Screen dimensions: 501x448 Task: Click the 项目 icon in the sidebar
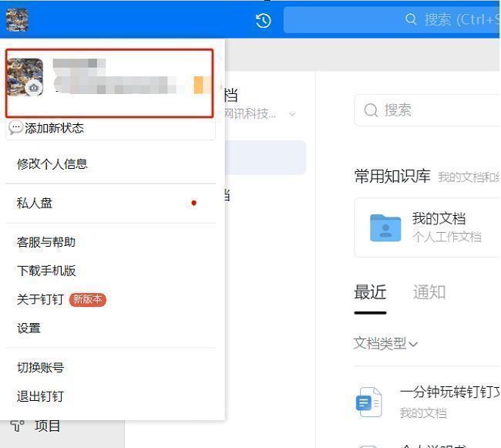(17, 426)
